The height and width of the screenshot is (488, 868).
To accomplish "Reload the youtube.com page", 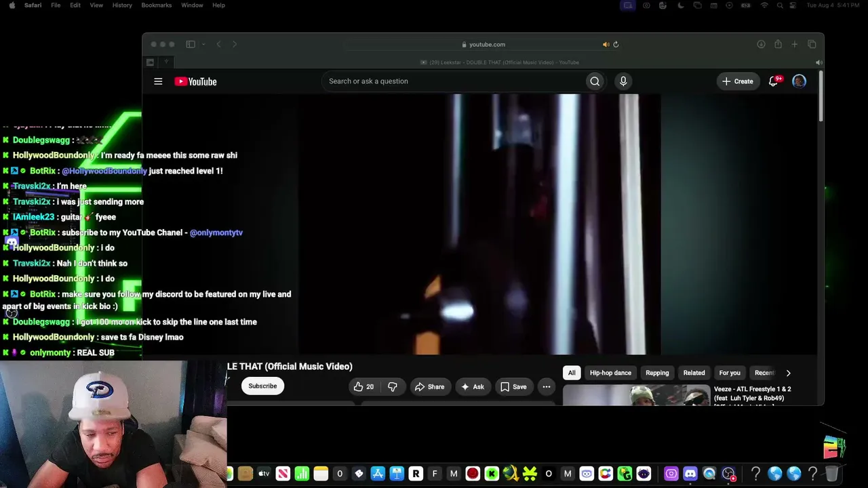I will click(x=616, y=44).
